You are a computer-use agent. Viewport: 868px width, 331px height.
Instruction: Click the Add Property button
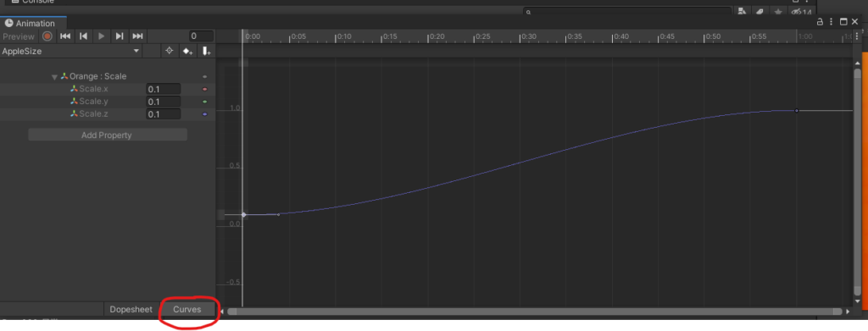108,135
